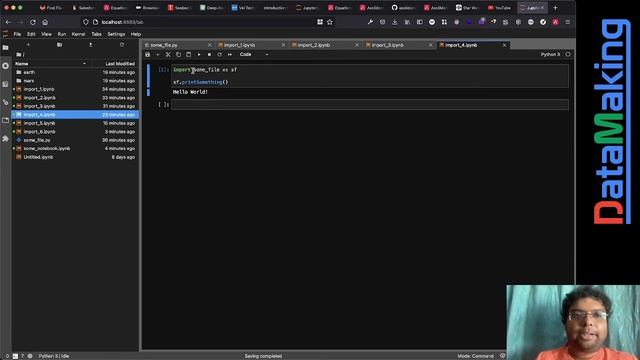Go back with the browser back arrow
The width and height of the screenshot is (640, 360).
9,22
